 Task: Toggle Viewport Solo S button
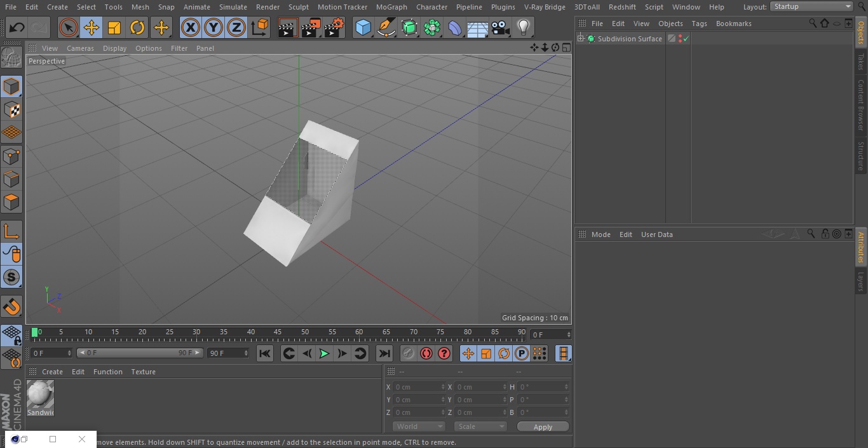pyautogui.click(x=11, y=277)
